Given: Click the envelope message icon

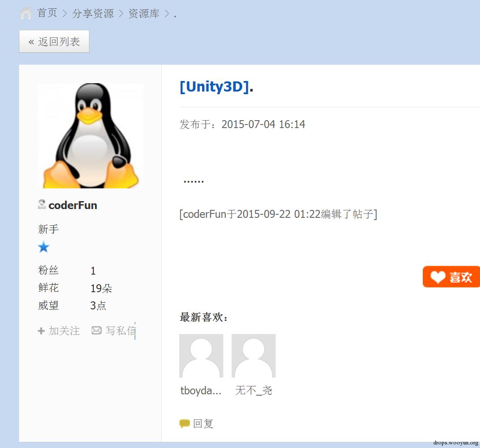Looking at the screenshot, I should (96, 330).
